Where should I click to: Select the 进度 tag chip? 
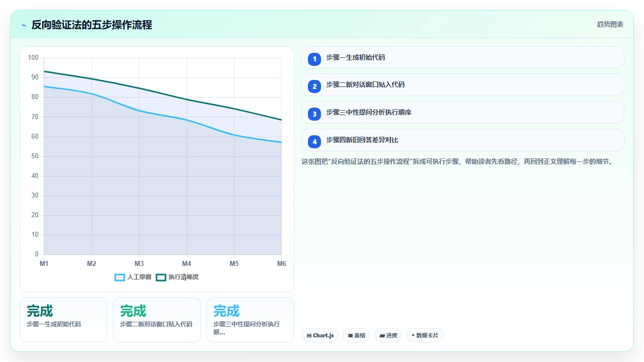point(388,335)
